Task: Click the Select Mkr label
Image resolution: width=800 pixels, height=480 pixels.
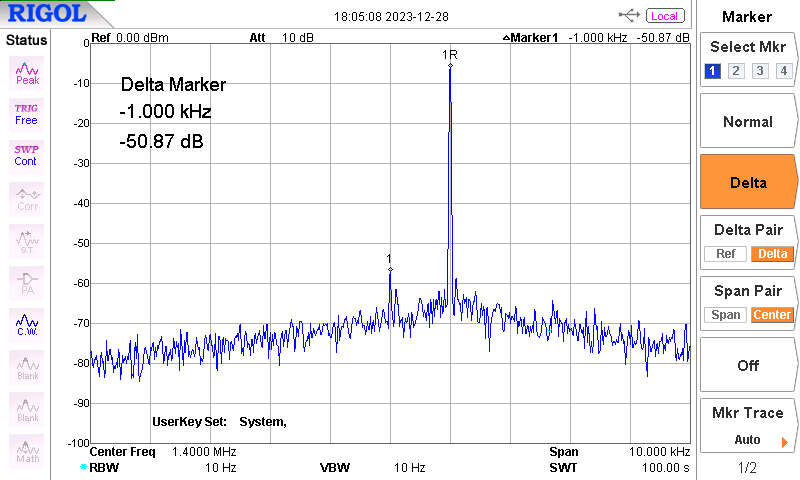Action: [x=747, y=47]
